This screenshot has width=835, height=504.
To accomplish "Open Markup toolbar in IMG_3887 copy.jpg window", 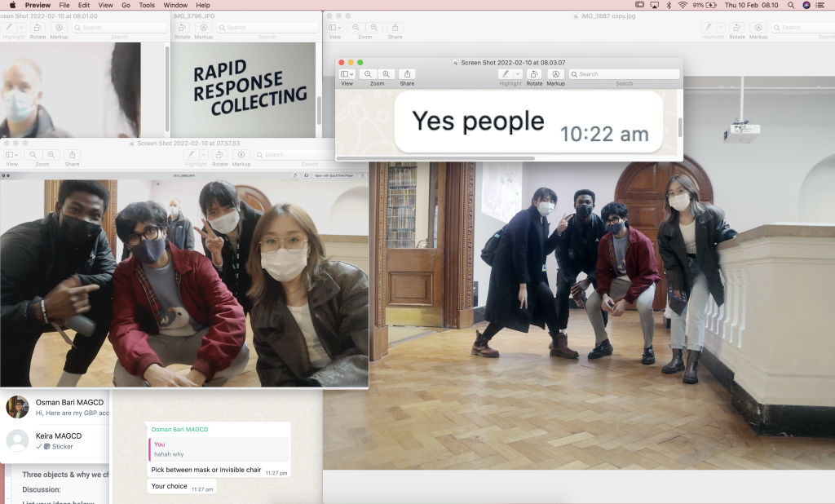I will pyautogui.click(x=758, y=27).
